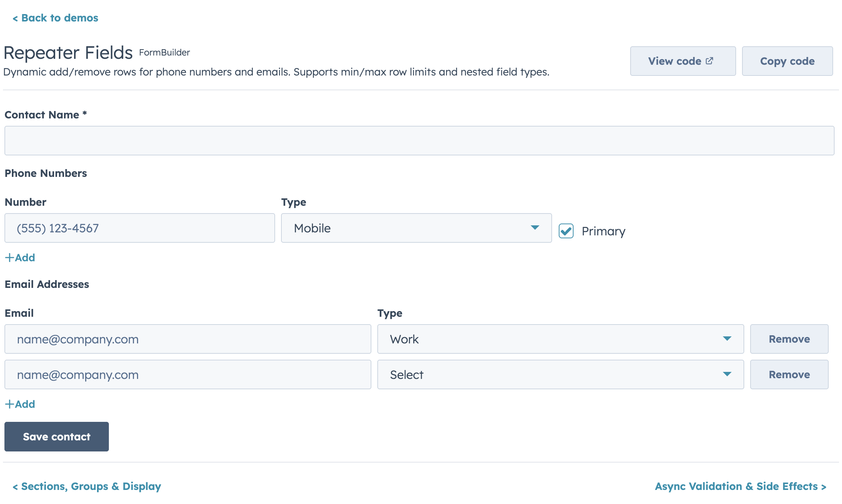Click the arrow on the Mobile dropdown
This screenshot has height=504, width=842.
(x=535, y=228)
